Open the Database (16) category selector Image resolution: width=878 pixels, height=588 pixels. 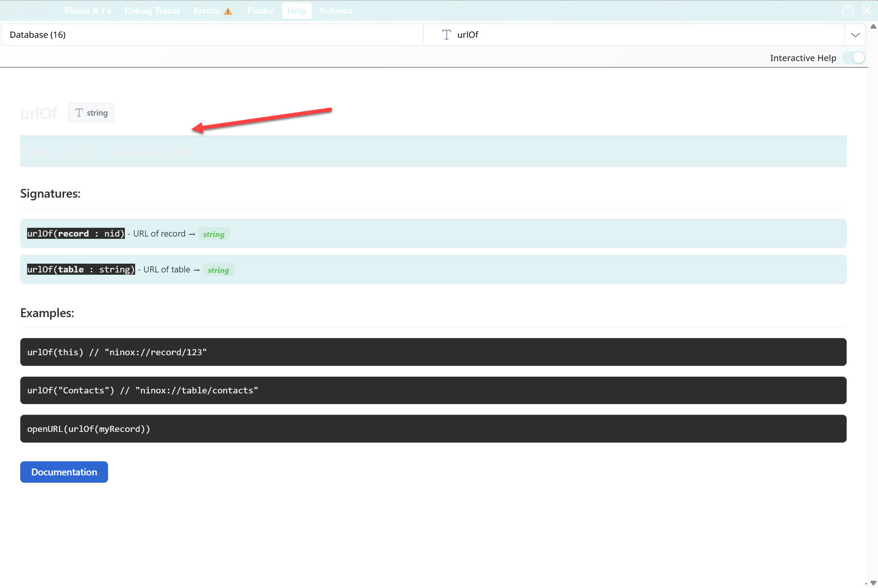(x=212, y=35)
